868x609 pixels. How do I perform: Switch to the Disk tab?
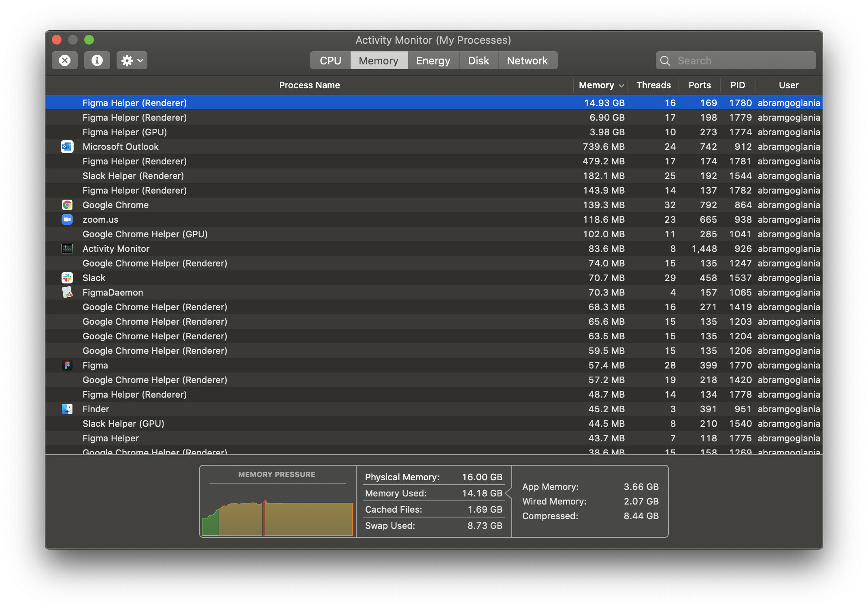click(479, 60)
